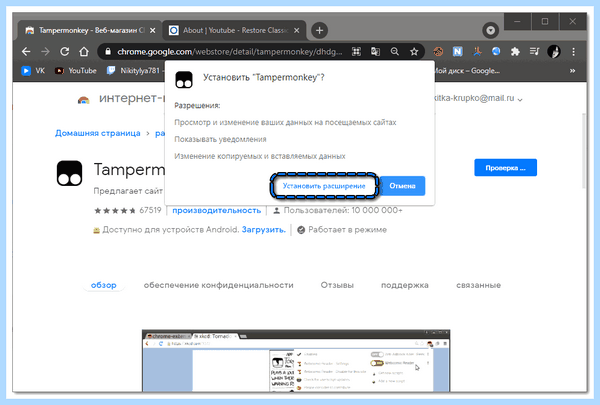Open the orange swirl extension icon

[438, 52]
